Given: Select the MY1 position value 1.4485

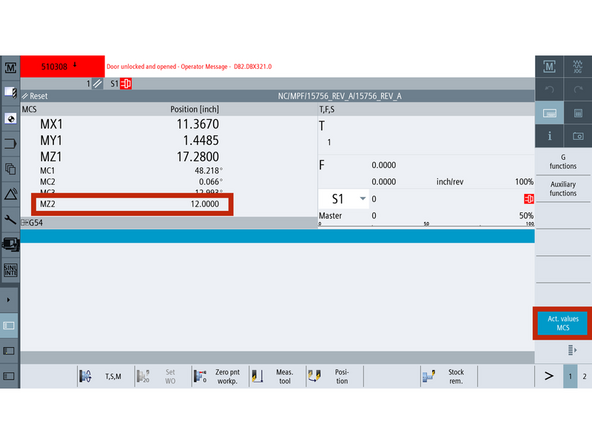Looking at the screenshot, I should click(201, 140).
